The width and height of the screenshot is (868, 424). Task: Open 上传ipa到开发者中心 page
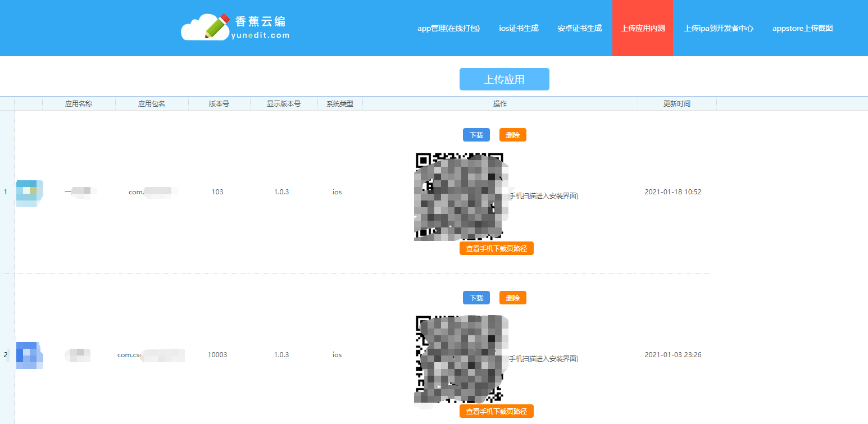point(719,28)
